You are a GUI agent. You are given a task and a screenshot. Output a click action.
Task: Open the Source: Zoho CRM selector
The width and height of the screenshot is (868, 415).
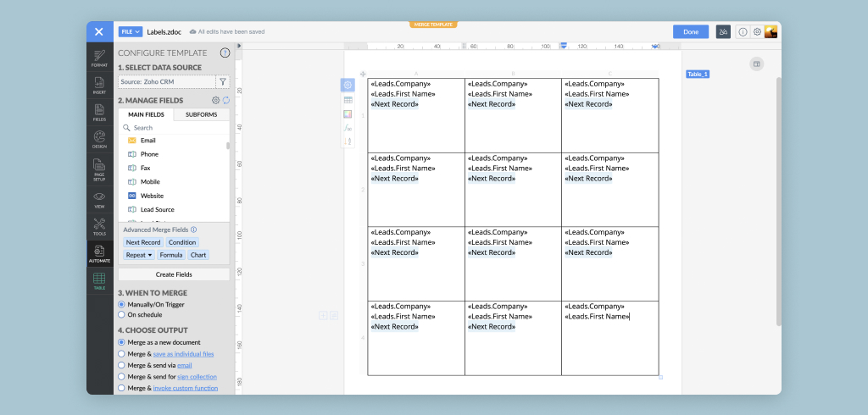[x=167, y=82]
